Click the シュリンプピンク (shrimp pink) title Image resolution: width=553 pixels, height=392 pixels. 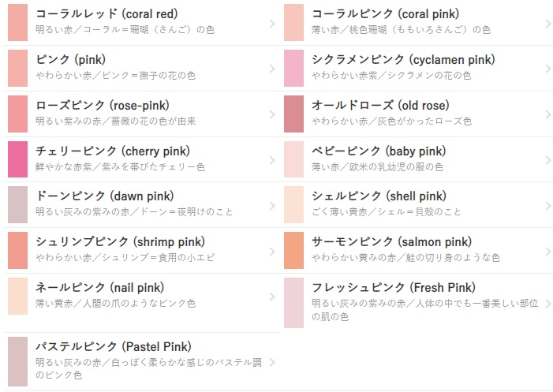(x=120, y=242)
